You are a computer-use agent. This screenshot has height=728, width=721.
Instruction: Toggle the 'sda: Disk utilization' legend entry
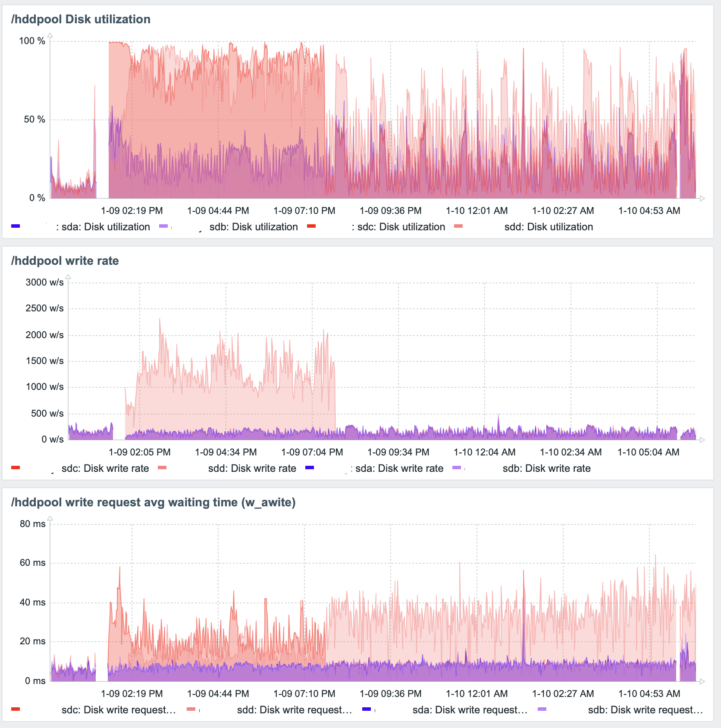(x=106, y=227)
